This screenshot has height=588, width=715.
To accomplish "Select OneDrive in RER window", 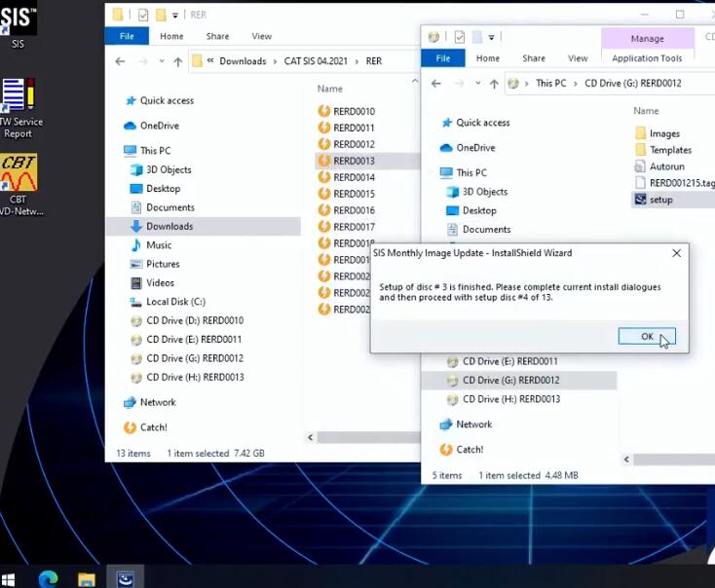I will tap(159, 126).
